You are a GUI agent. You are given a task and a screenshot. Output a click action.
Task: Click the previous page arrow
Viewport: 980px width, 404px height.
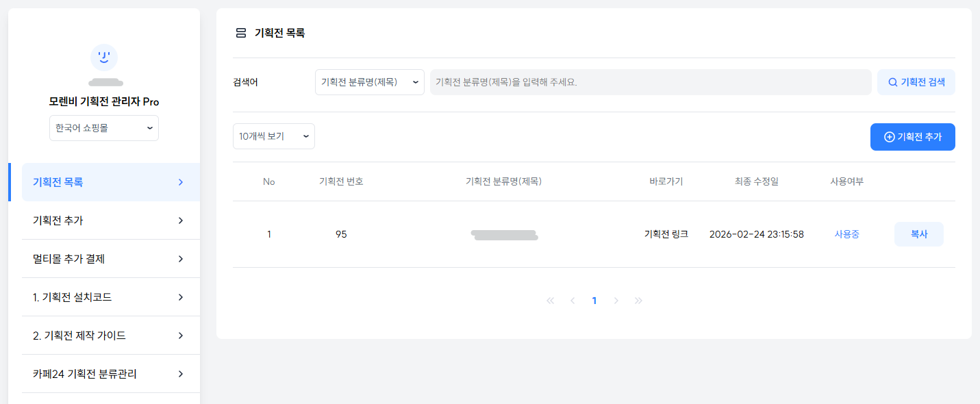click(573, 301)
